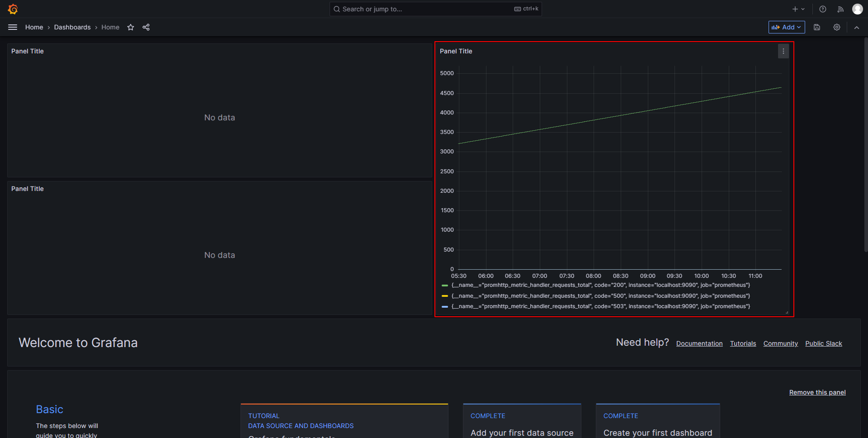Screen dimensions: 868x438
Task: Click the Grafana logo icon
Action: point(13,9)
